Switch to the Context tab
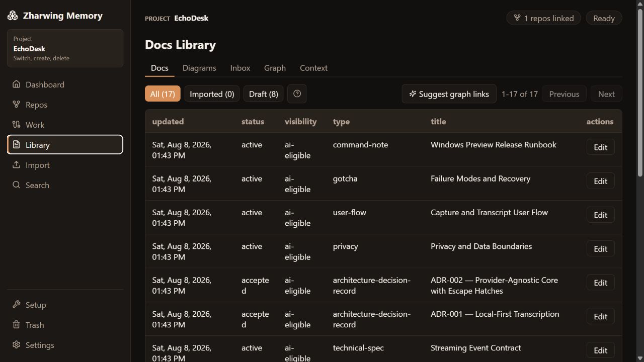The image size is (644, 362). [x=313, y=68]
